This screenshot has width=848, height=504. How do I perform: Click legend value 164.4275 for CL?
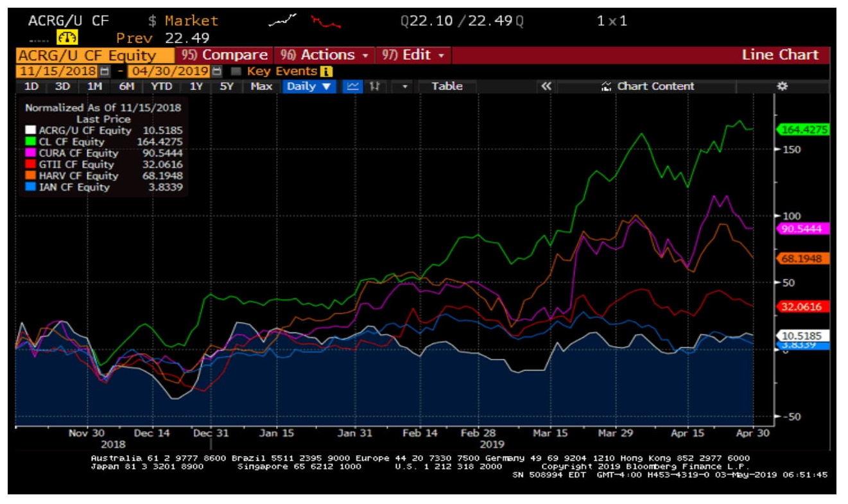tap(160, 142)
